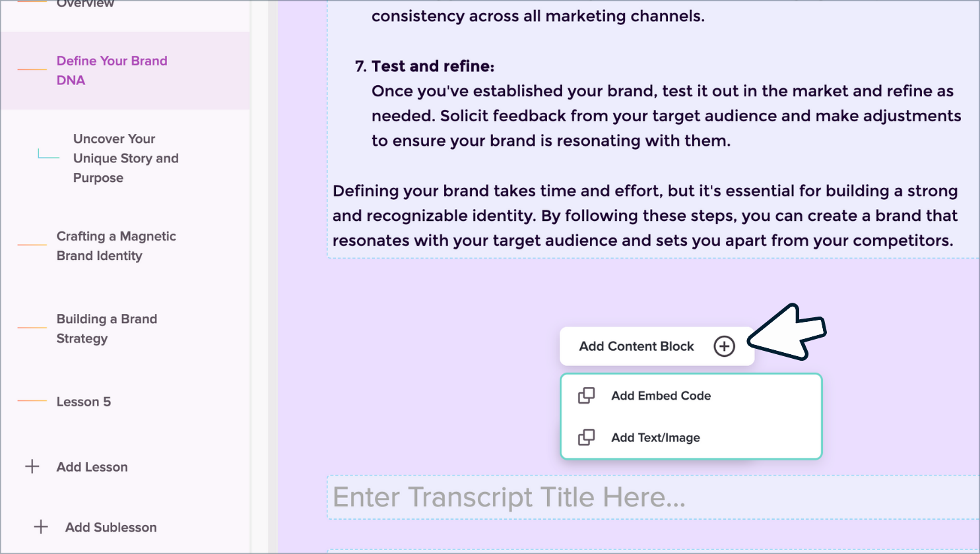Click the copy icon beside Add Embed Code
The image size is (980, 554).
point(586,396)
